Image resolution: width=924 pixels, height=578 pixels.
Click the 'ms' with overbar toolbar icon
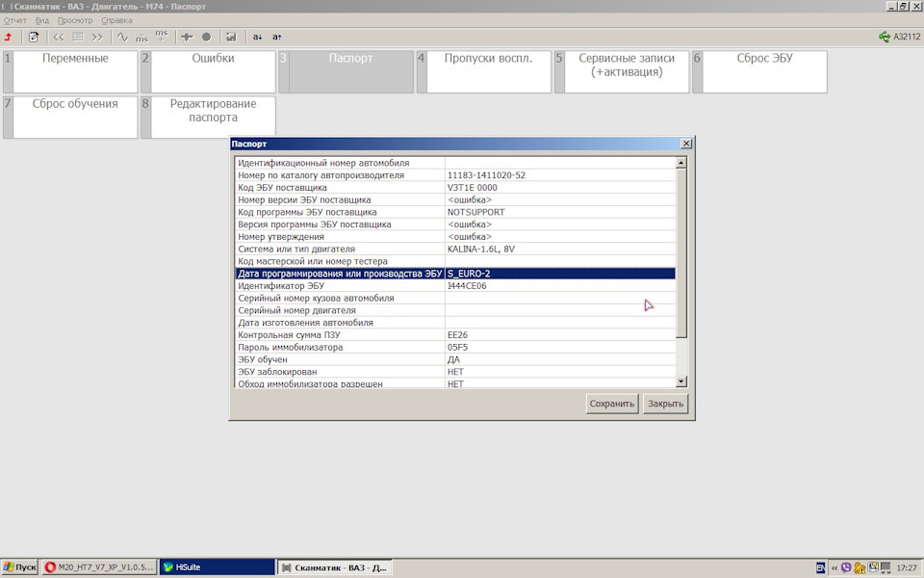tap(142, 38)
